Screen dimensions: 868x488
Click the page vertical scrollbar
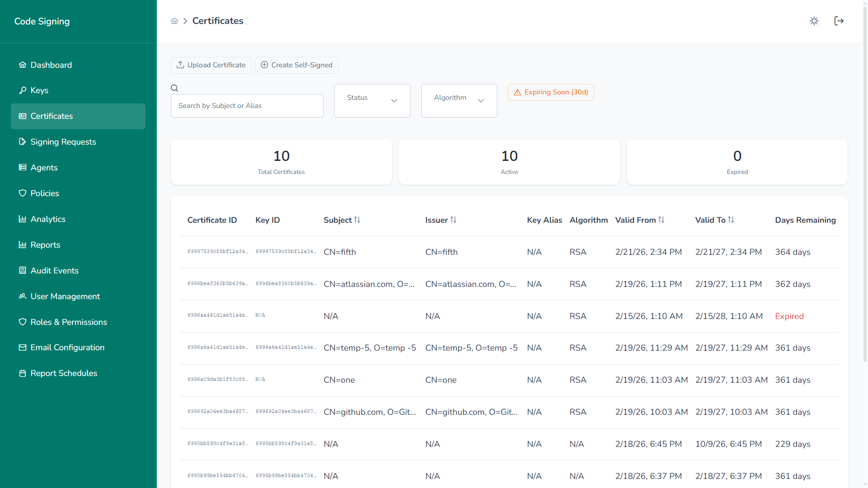pos(865,181)
